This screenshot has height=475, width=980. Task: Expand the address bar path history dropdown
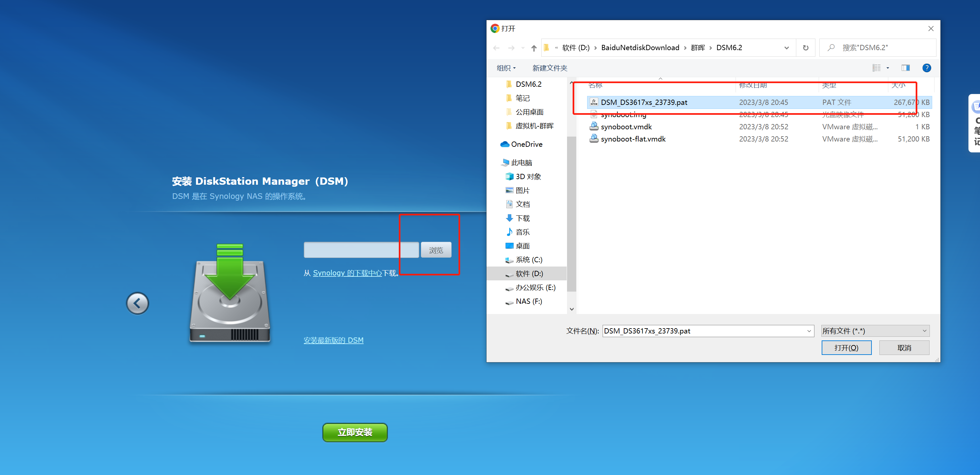tap(786, 48)
